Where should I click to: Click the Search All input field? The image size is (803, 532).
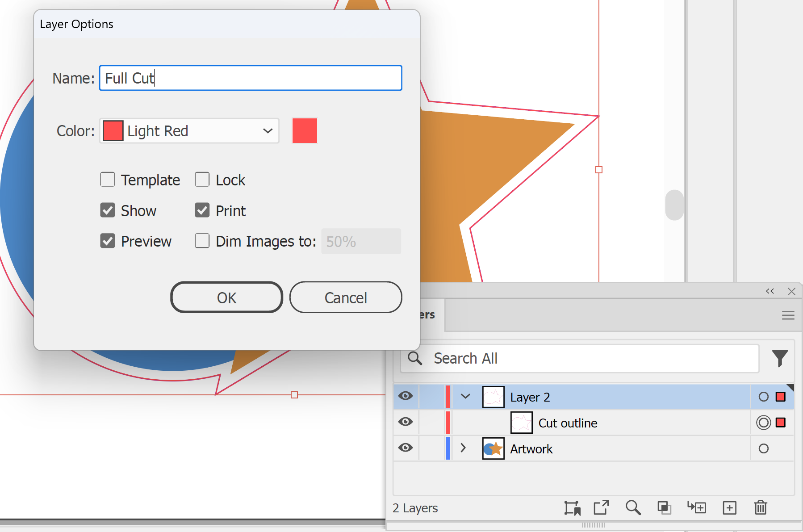point(580,358)
